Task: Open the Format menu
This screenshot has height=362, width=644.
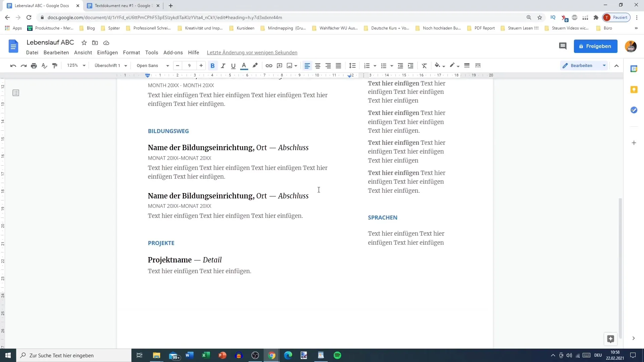Action: (x=131, y=53)
